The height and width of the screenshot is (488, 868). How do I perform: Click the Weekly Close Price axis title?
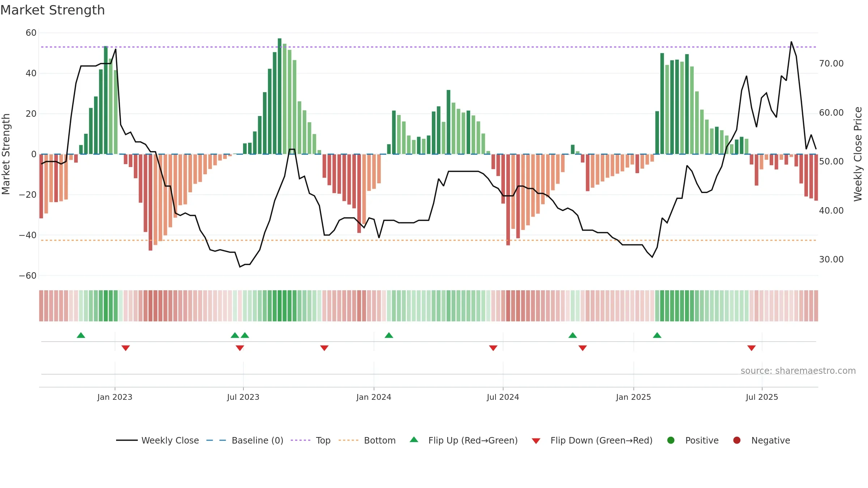coord(858,154)
